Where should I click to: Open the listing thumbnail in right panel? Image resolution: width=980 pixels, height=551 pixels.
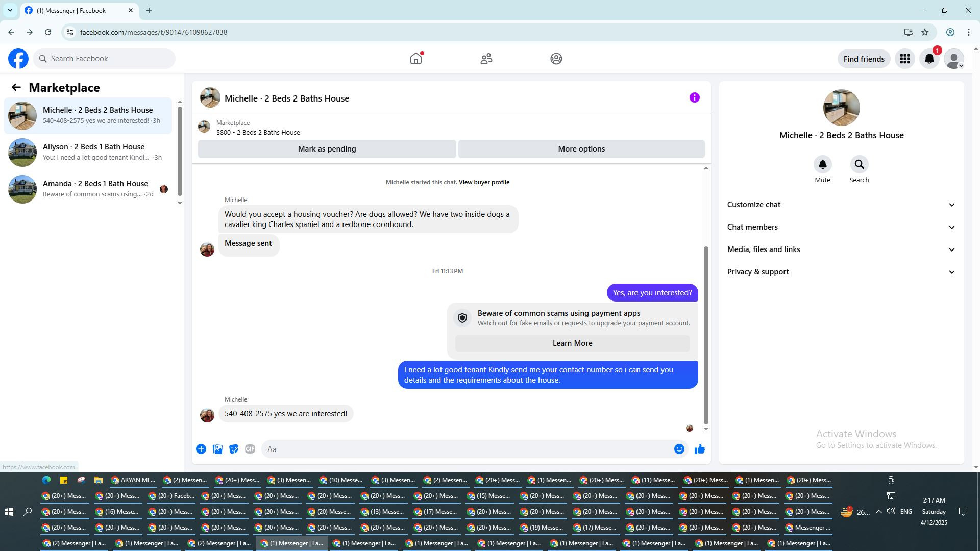[841, 108]
